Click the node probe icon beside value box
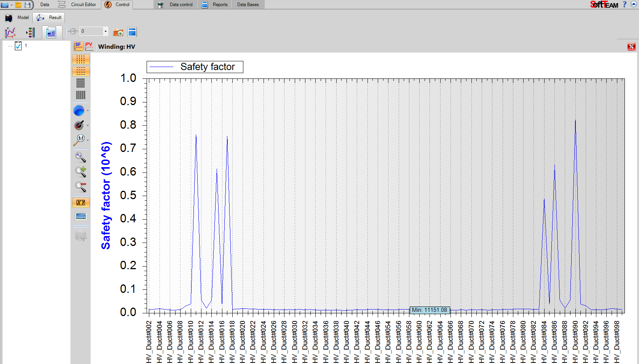Image resolution: width=639 pixels, height=364 pixels. (73, 31)
